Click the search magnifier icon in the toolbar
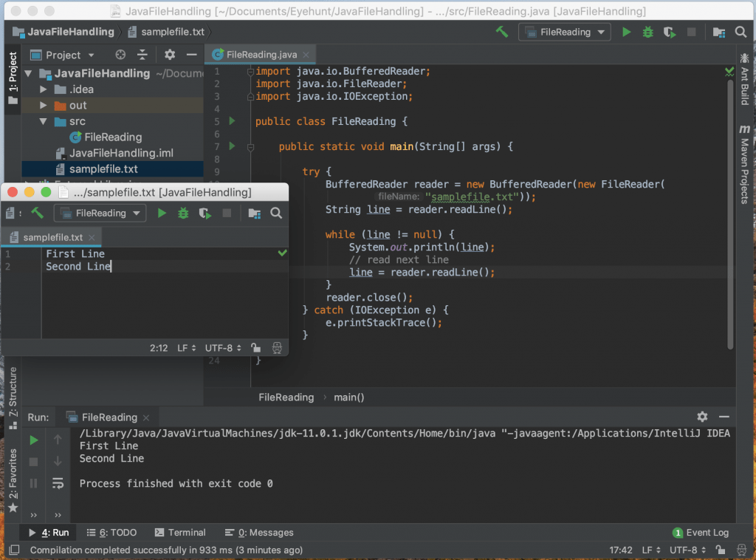The image size is (756, 560). [x=741, y=33]
